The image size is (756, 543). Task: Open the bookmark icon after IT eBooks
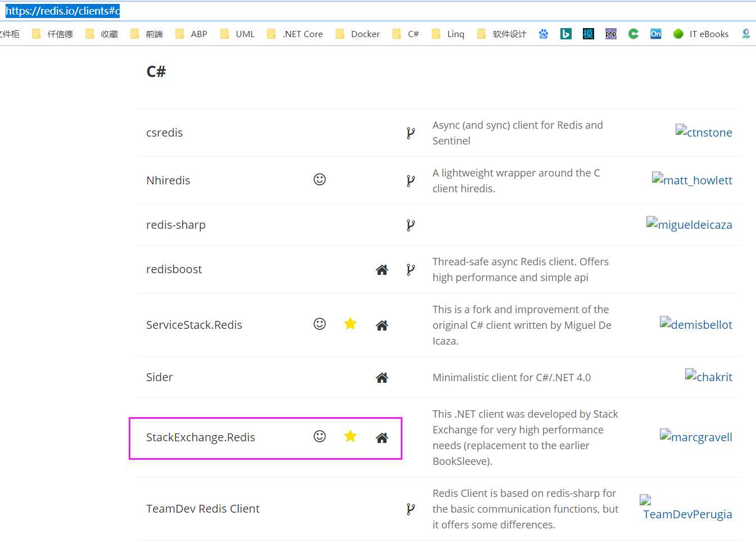pos(746,34)
